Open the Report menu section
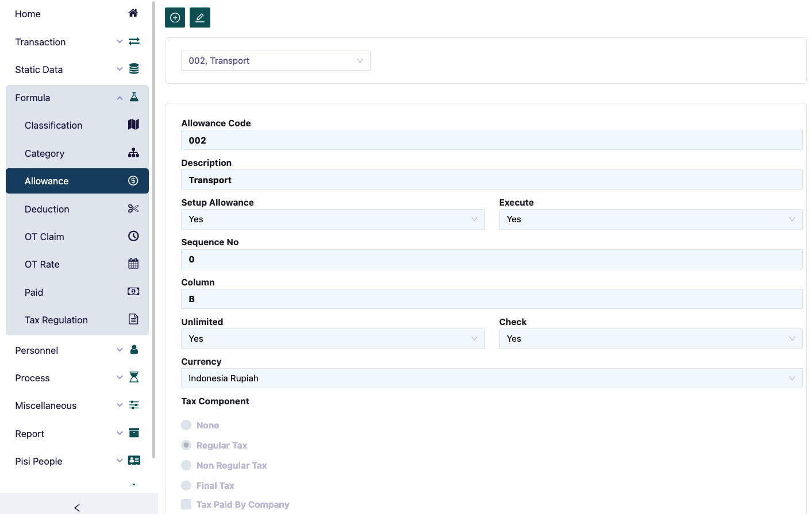The image size is (812, 514). pyautogui.click(x=30, y=433)
